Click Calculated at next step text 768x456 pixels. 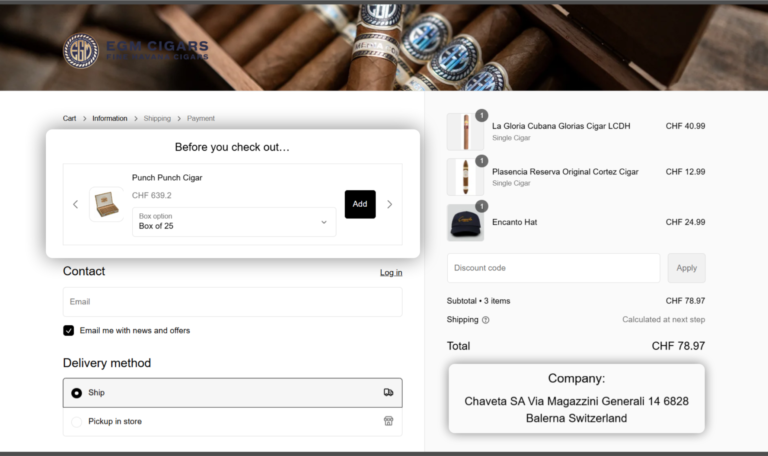click(664, 319)
